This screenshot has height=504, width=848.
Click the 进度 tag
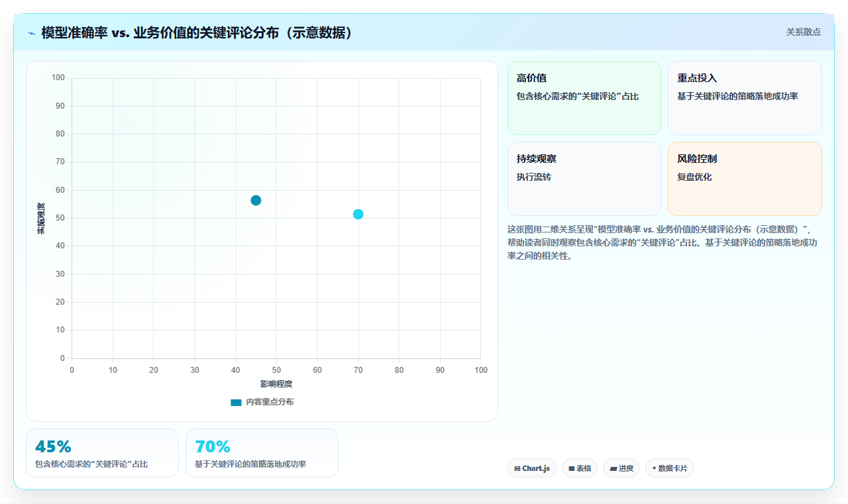(x=621, y=468)
